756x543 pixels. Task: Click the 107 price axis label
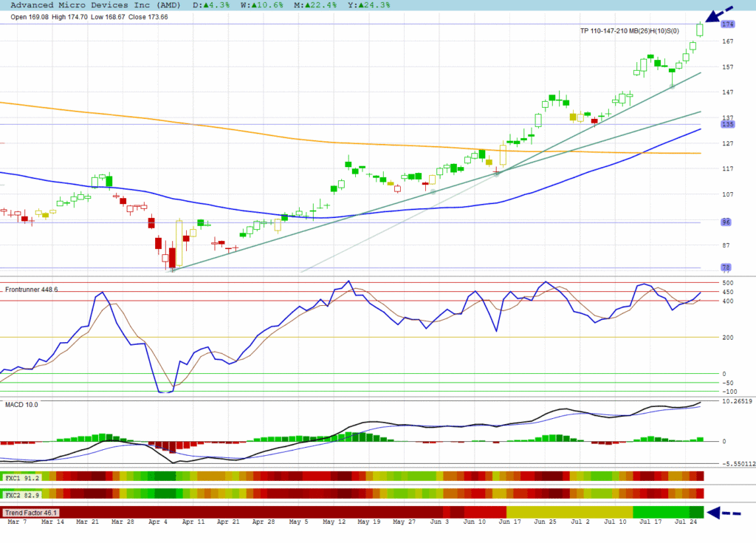click(727, 194)
